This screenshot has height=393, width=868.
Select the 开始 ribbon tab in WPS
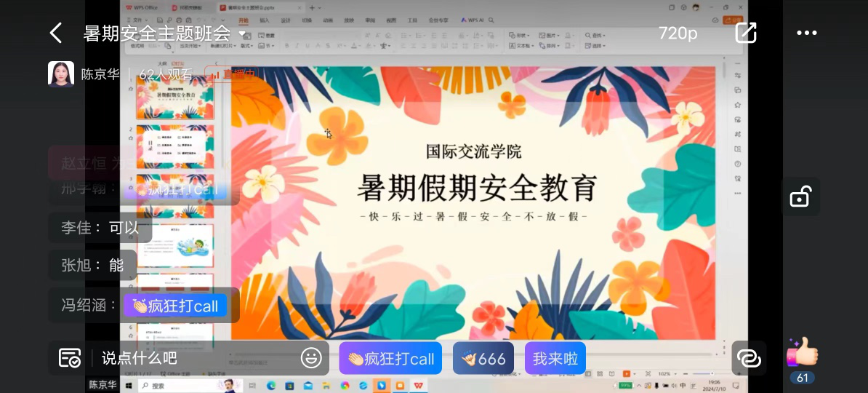click(x=243, y=21)
